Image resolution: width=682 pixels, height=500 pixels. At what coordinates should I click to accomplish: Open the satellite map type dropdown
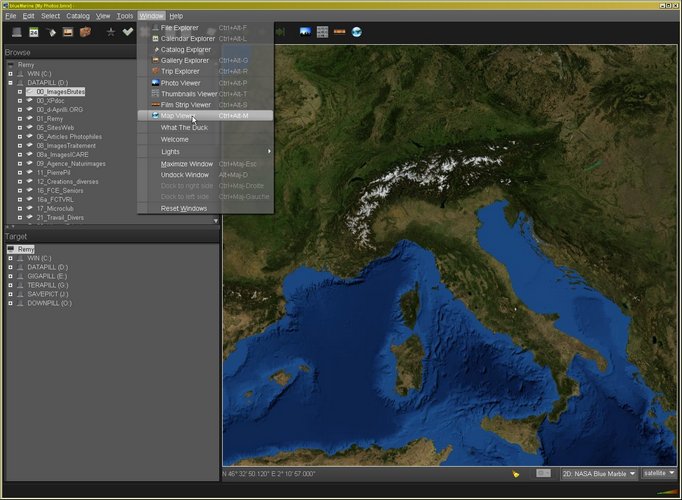coord(659,473)
